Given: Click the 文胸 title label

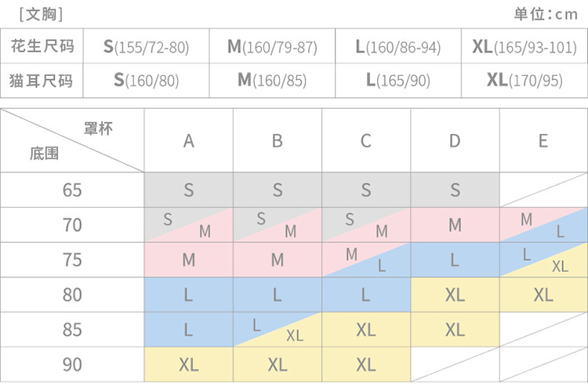Looking at the screenshot, I should pos(40,13).
